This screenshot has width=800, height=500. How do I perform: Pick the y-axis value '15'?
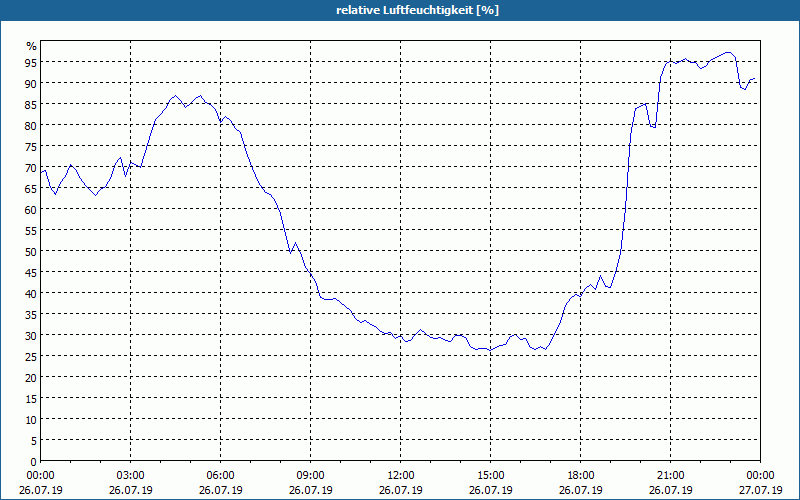tap(30, 398)
